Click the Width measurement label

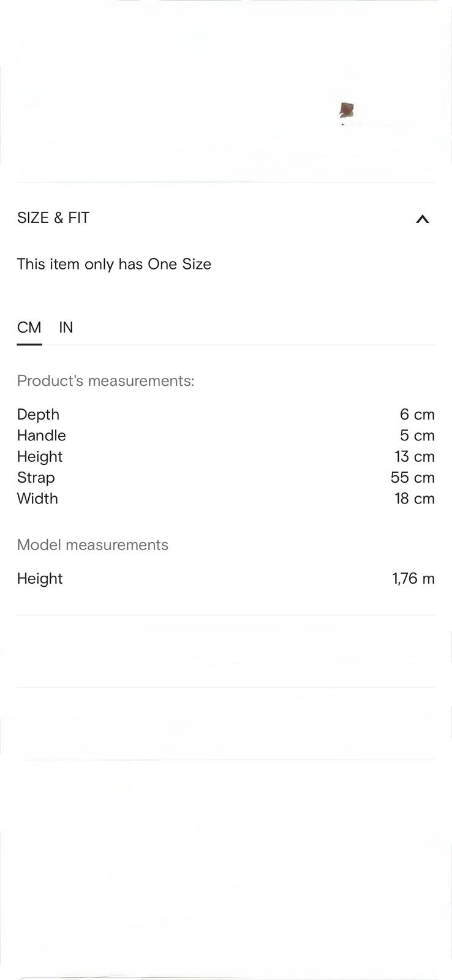[x=37, y=499]
